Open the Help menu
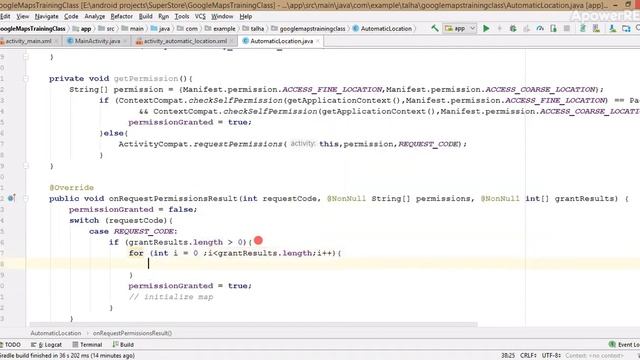The image size is (640, 360). pyautogui.click(x=246, y=16)
